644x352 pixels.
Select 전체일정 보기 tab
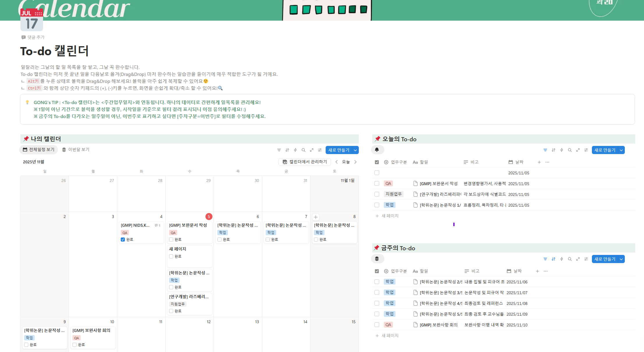pos(39,149)
